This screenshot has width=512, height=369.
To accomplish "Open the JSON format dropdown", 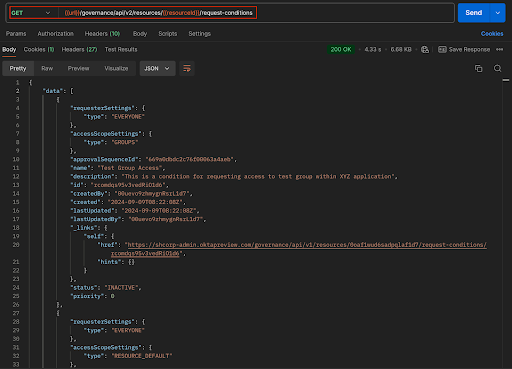I will tap(157, 68).
